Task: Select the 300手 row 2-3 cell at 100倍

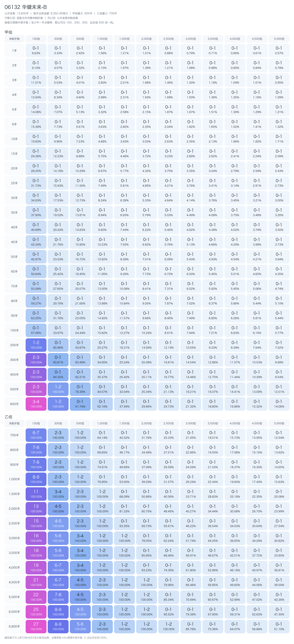Action: [36, 360]
